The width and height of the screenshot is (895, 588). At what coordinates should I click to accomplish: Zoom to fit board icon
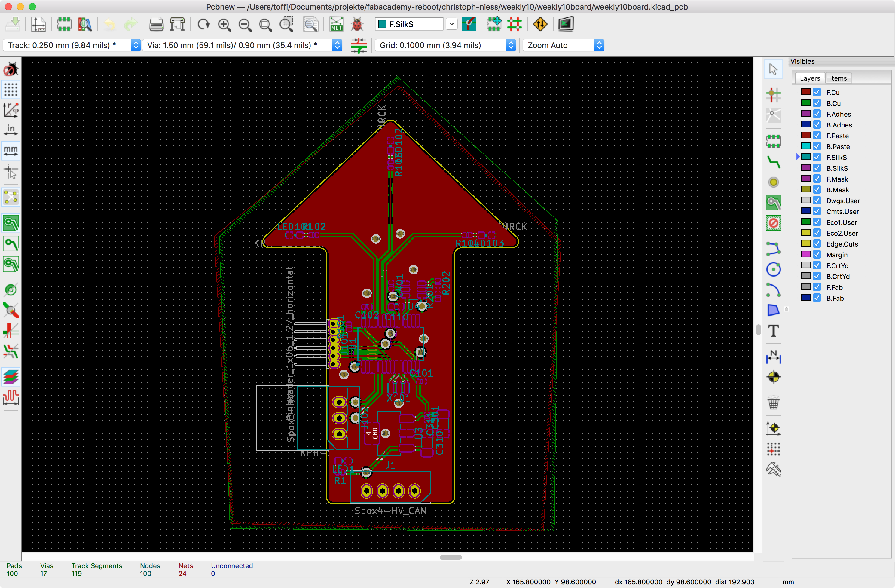265,24
